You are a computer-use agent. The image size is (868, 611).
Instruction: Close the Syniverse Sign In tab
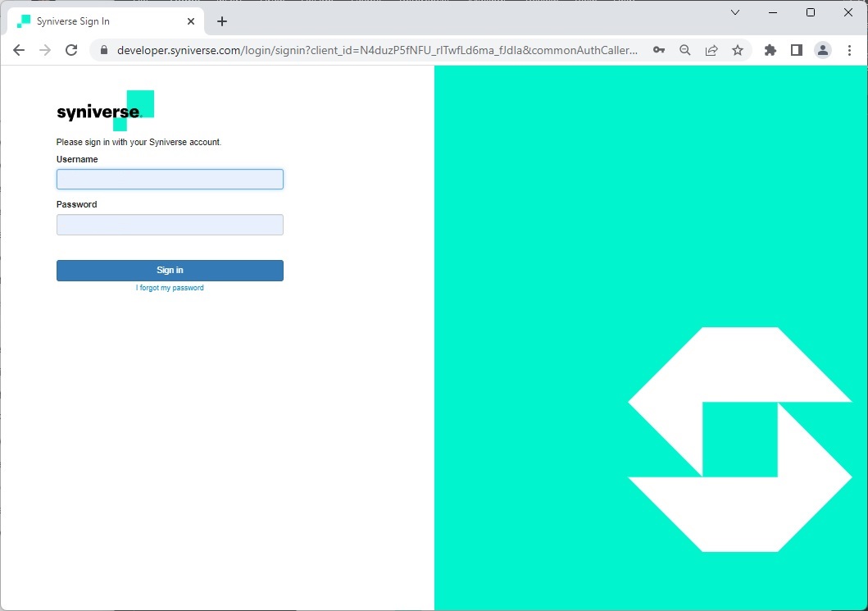pyautogui.click(x=191, y=21)
